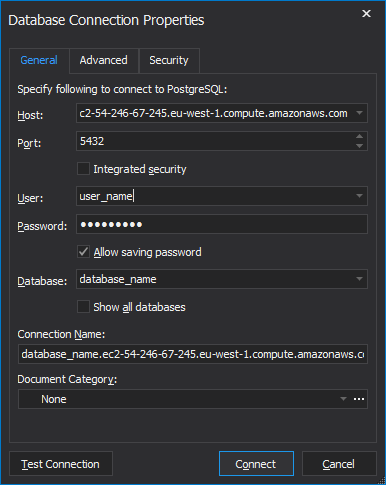
Task: Expand the User dropdown list
Action: (359, 196)
